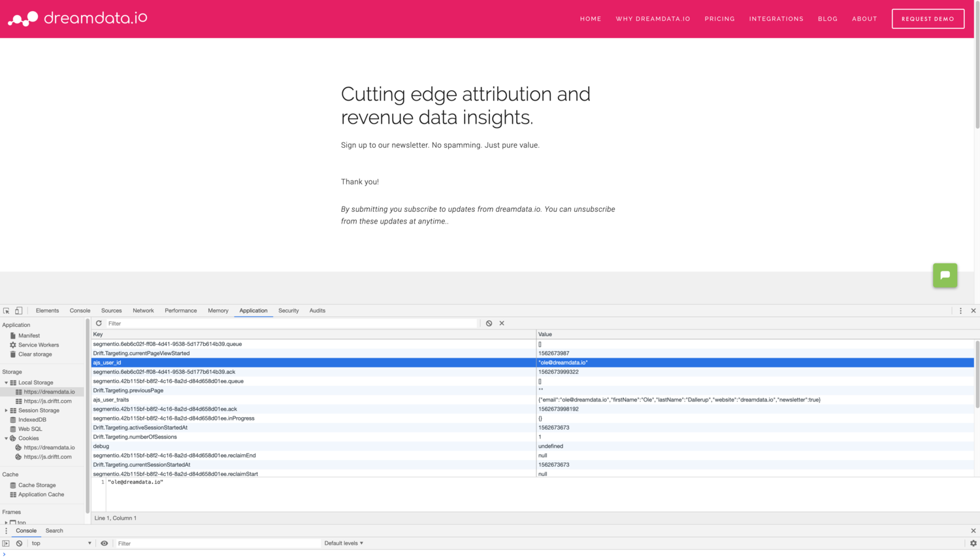Open the INTEGRATIONS page
Image resolution: width=980 pixels, height=559 pixels.
776,19
